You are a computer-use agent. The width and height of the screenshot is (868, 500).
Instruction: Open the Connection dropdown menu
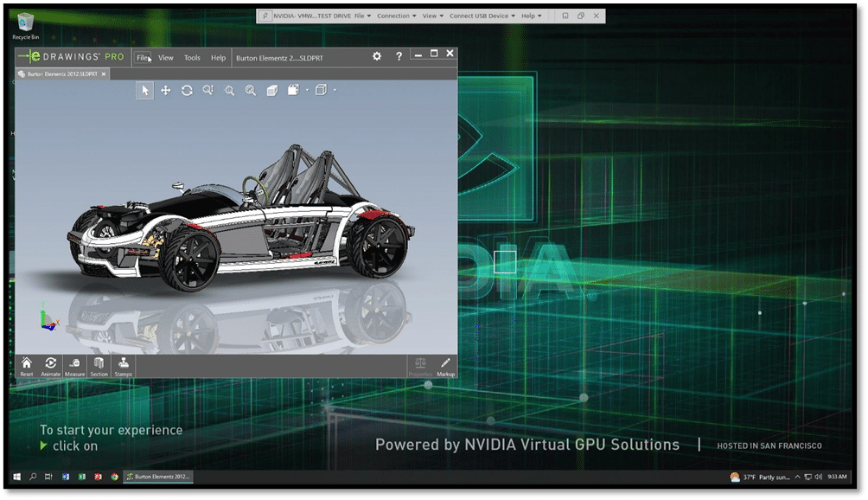point(396,16)
